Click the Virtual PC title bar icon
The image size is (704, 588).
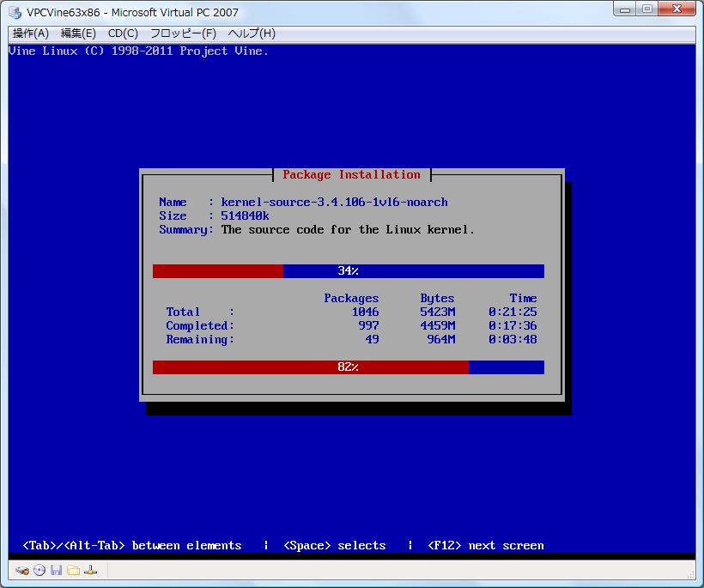click(x=15, y=13)
